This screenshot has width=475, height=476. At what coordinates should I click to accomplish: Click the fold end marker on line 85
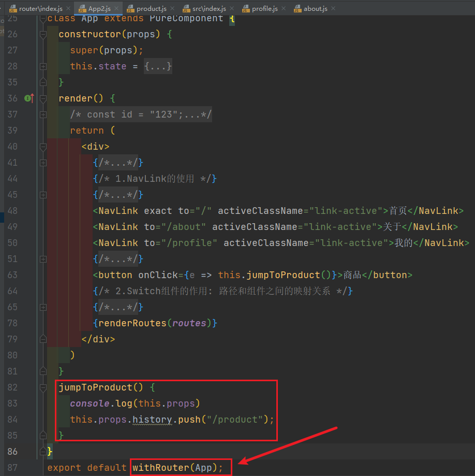43,436
